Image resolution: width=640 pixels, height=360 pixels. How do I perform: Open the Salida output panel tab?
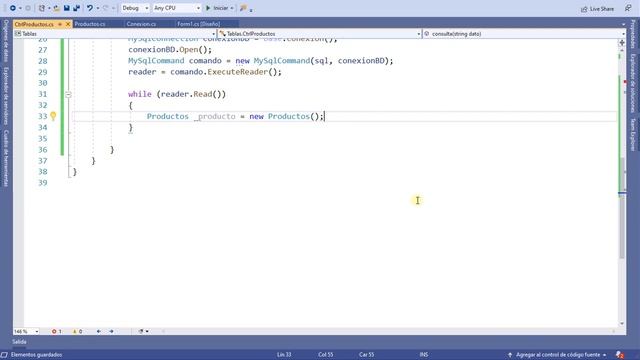[x=19, y=342]
